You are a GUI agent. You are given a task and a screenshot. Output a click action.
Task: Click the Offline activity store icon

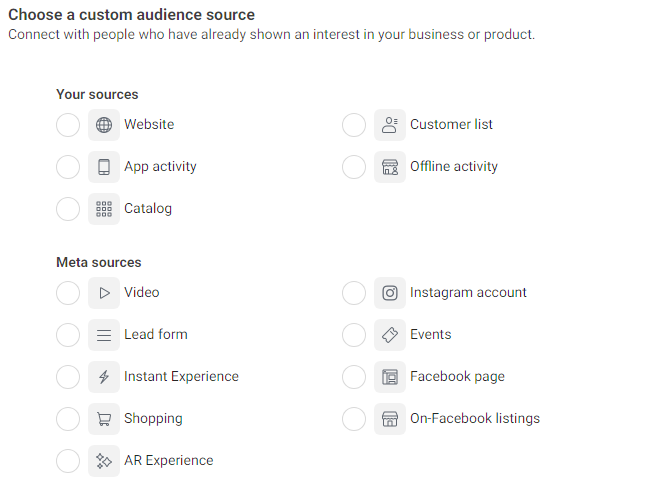click(x=390, y=167)
